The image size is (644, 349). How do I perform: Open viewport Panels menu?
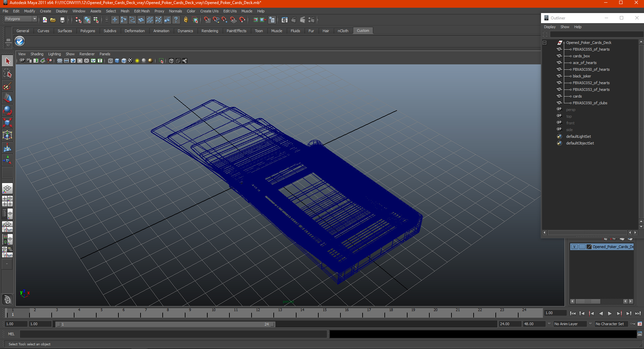pyautogui.click(x=105, y=54)
